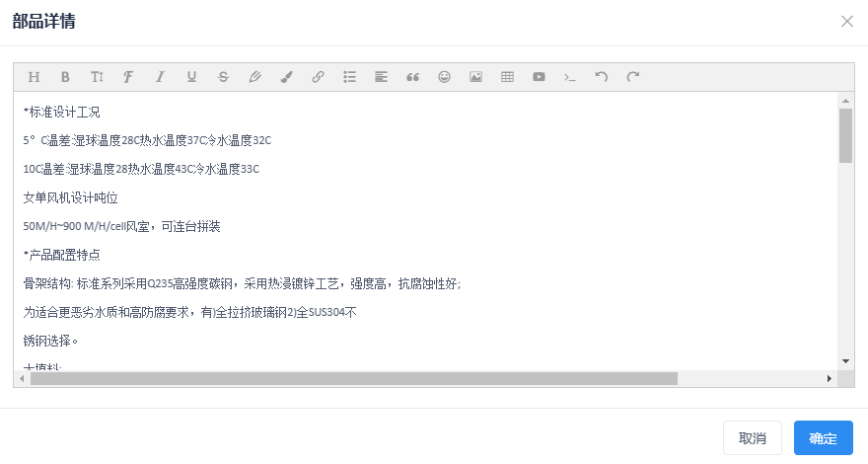Redo the last edit
This screenshot has width=868, height=464.
633,77
